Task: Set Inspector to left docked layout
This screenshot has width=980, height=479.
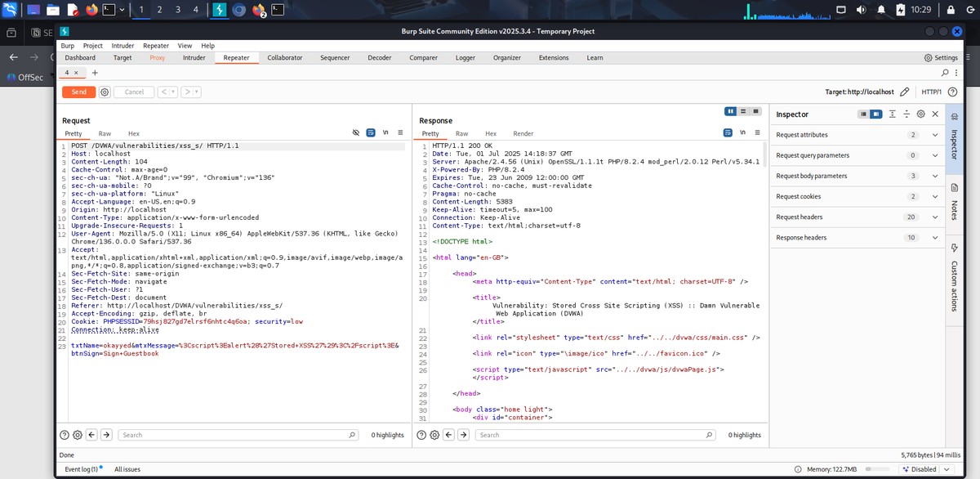Action: point(864,114)
